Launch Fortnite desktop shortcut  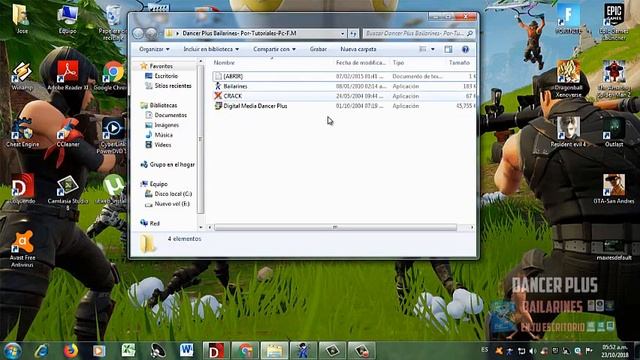[569, 19]
